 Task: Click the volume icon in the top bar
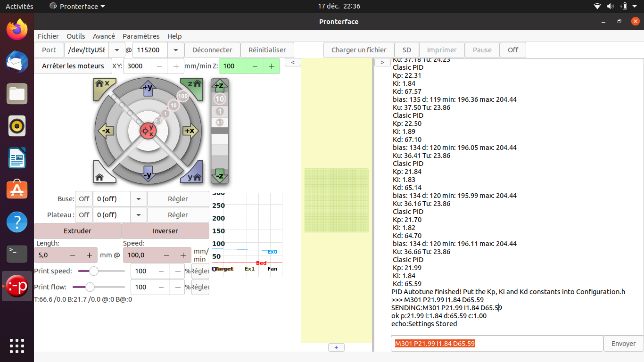click(x=611, y=6)
